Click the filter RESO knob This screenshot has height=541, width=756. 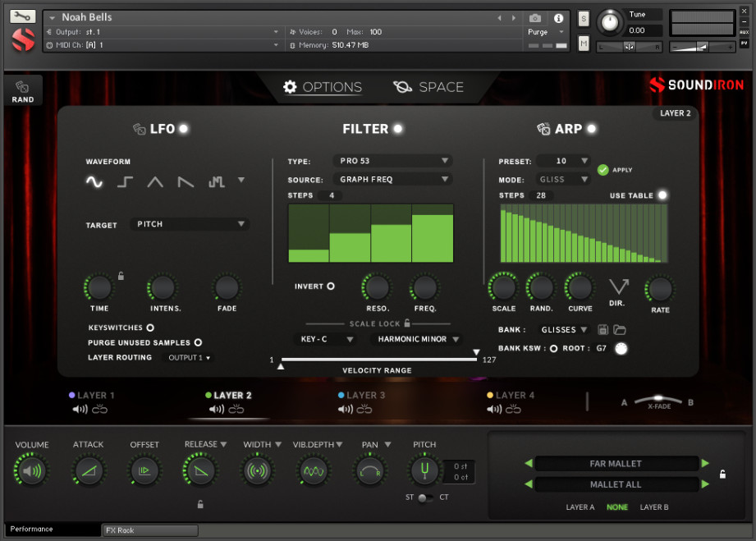[x=377, y=288]
